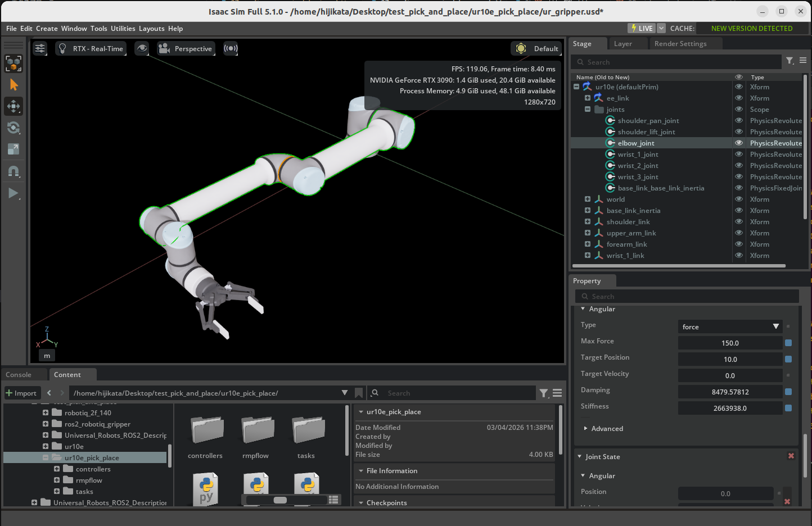
Task: Hide the elbow_joint prim with eye icon
Action: click(x=739, y=143)
